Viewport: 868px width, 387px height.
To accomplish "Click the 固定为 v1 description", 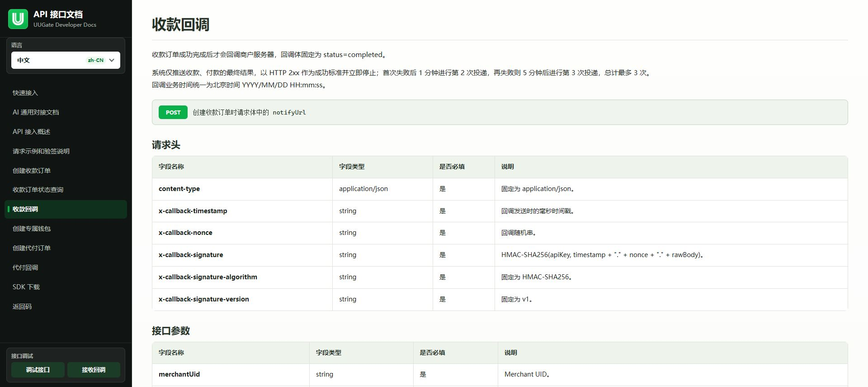I will click(517, 299).
